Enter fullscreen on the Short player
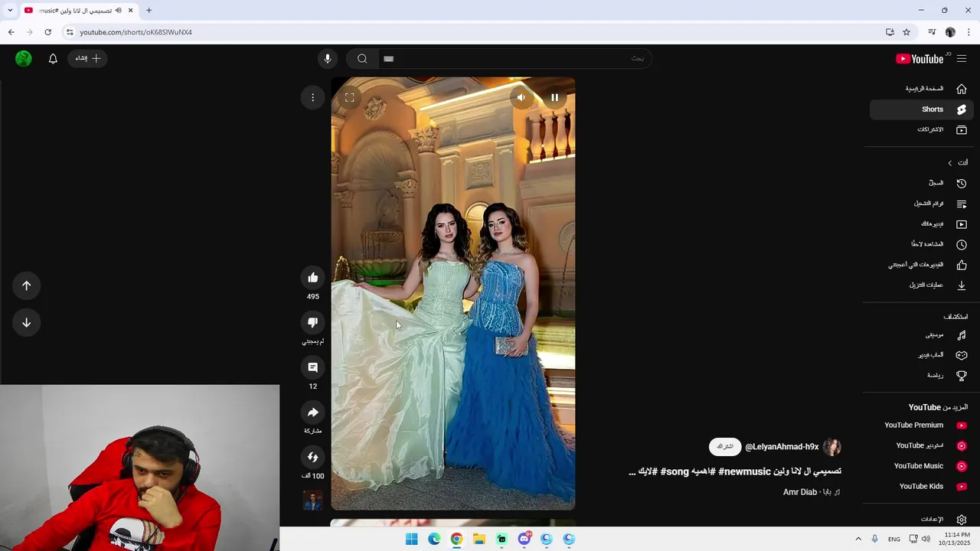Image resolution: width=980 pixels, height=551 pixels. (349, 97)
